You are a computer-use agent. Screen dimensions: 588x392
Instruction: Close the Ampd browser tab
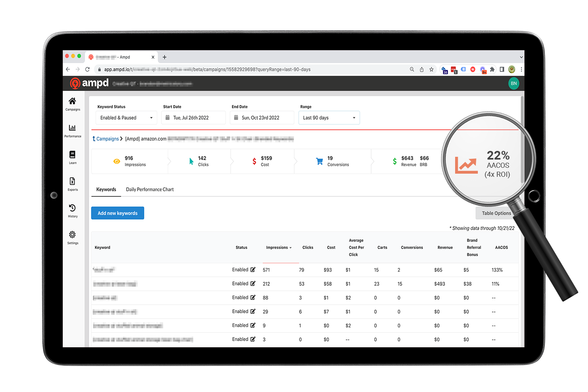point(153,57)
